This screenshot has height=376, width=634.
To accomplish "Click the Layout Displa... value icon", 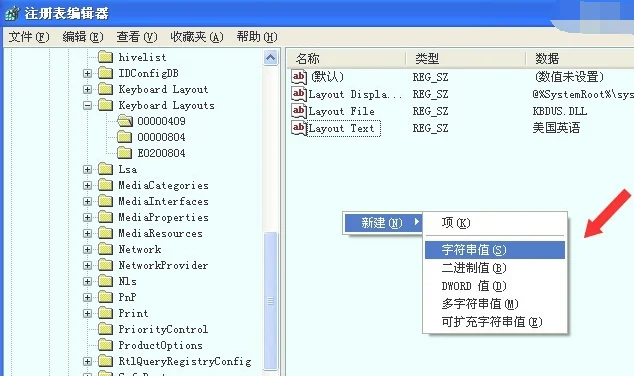I will click(x=299, y=94).
